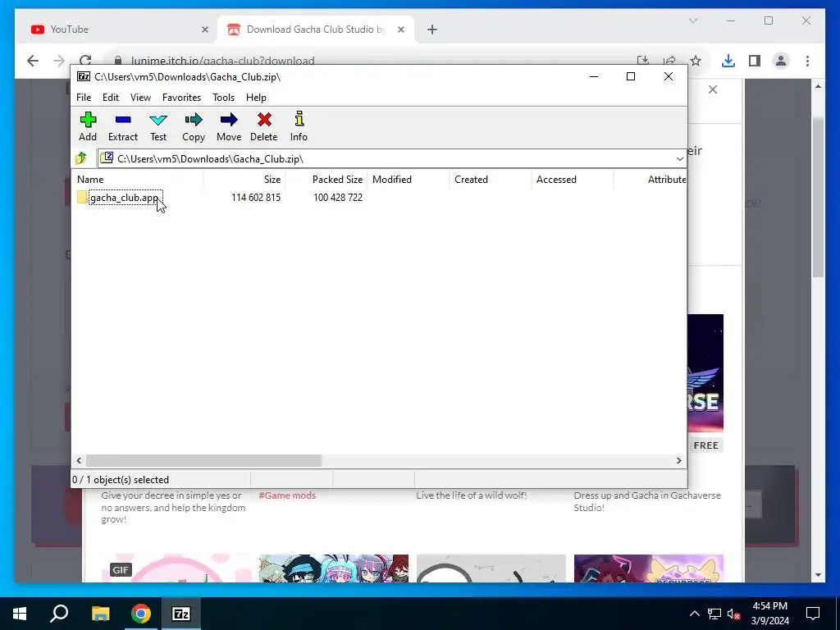Open Windows taskbar search
The width and height of the screenshot is (840, 630).
pos(59,614)
